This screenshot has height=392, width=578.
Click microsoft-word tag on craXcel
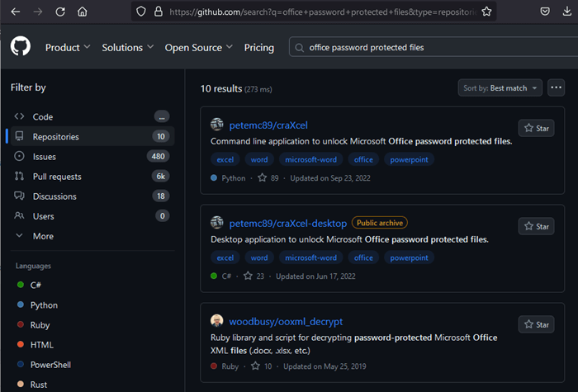tap(310, 159)
